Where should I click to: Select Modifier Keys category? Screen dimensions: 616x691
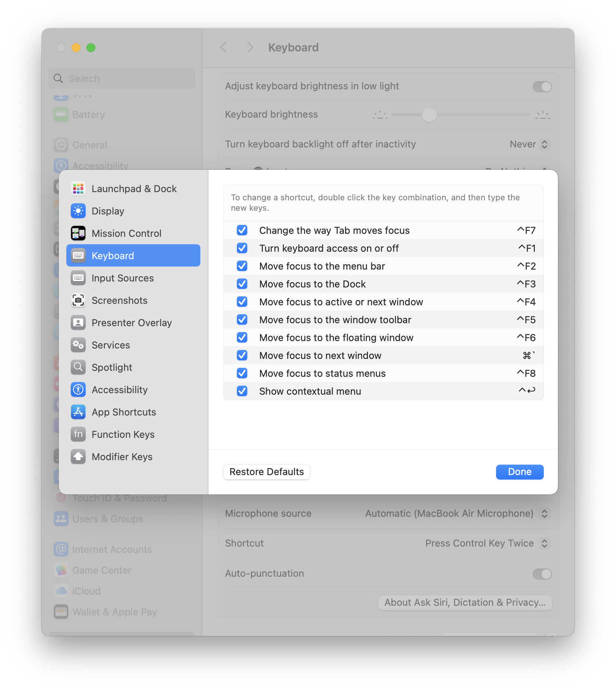pyautogui.click(x=133, y=457)
